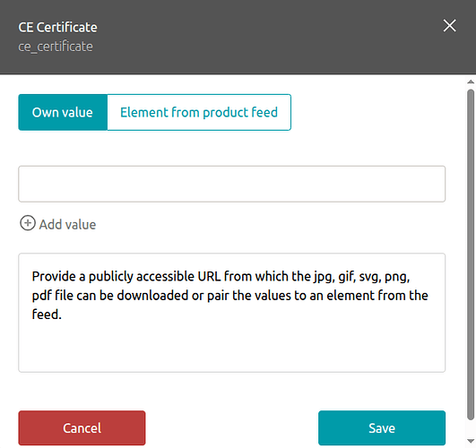
Task: Click the scrollbar down arrow
Action: (471, 441)
